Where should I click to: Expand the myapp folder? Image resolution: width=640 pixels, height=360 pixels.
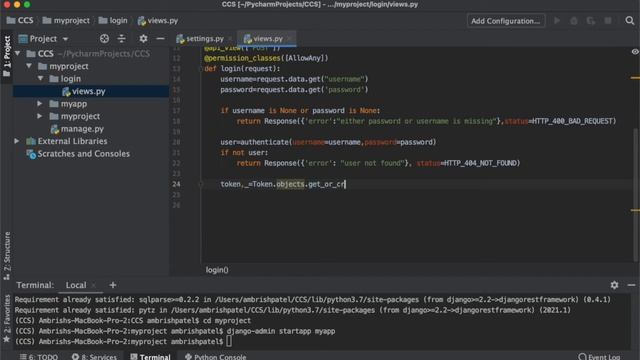pos(40,104)
